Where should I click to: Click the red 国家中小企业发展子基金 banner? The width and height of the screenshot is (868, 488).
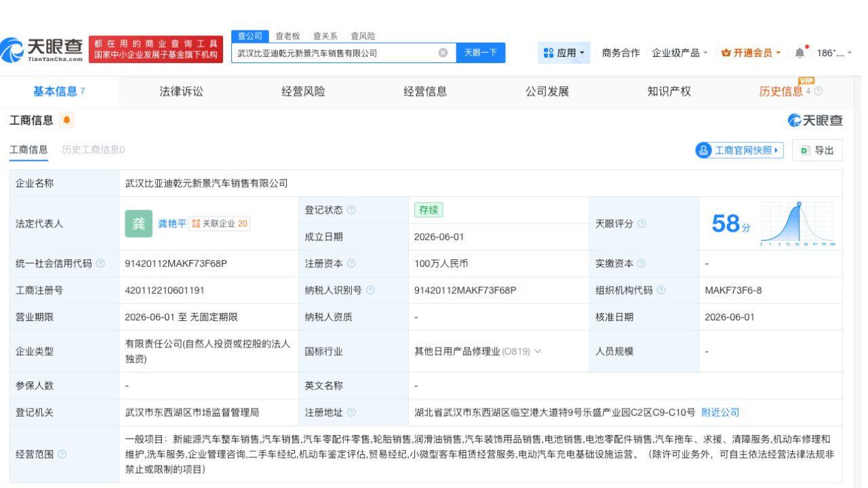pyautogui.click(x=156, y=50)
